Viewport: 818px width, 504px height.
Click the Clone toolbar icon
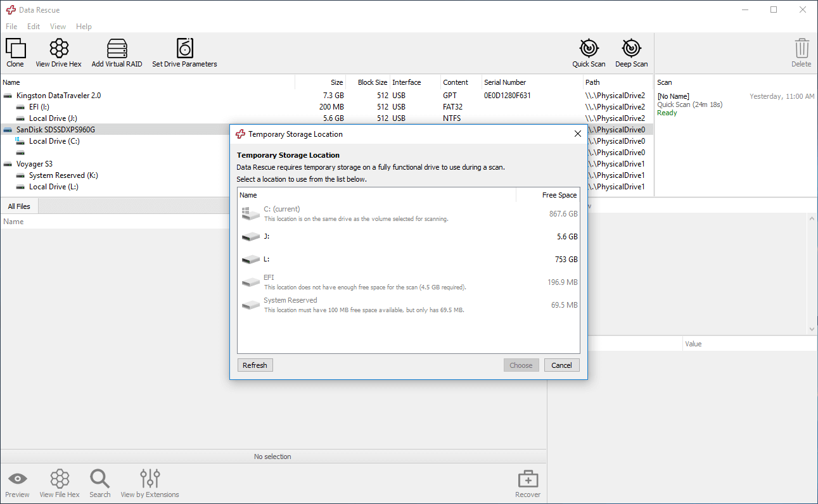point(15,49)
